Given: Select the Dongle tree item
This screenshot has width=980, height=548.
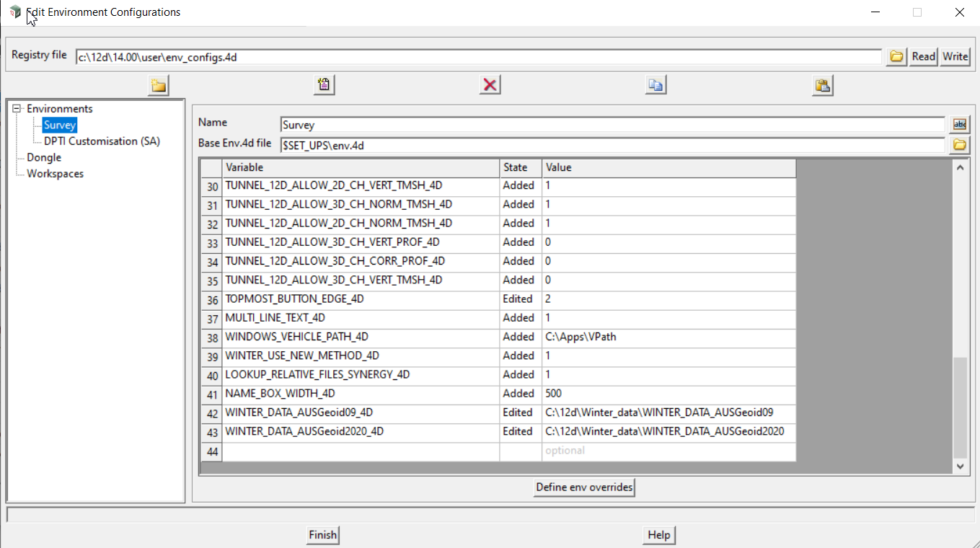Looking at the screenshot, I should (x=44, y=157).
